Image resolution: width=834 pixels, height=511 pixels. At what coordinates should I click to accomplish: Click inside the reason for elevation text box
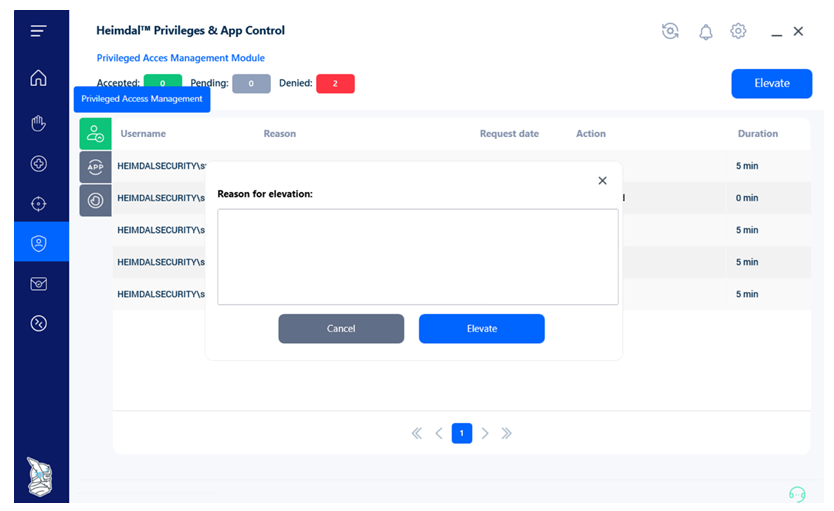pyautogui.click(x=418, y=257)
